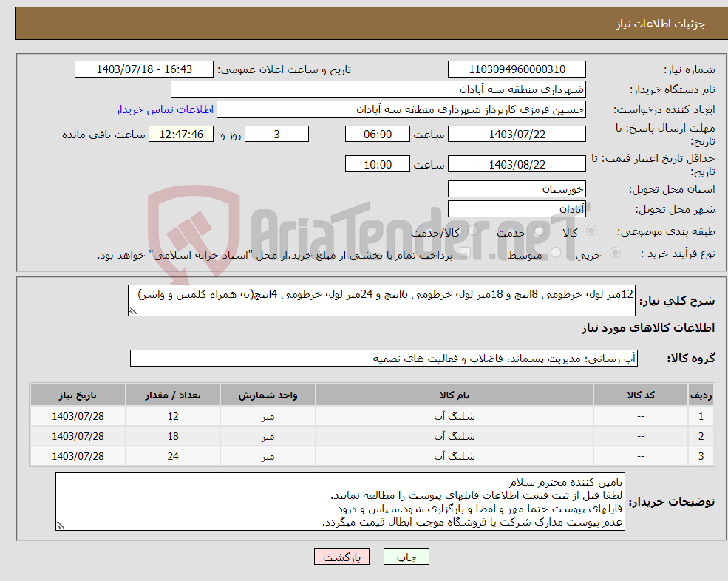Grab the description box resize handle

click(x=133, y=311)
